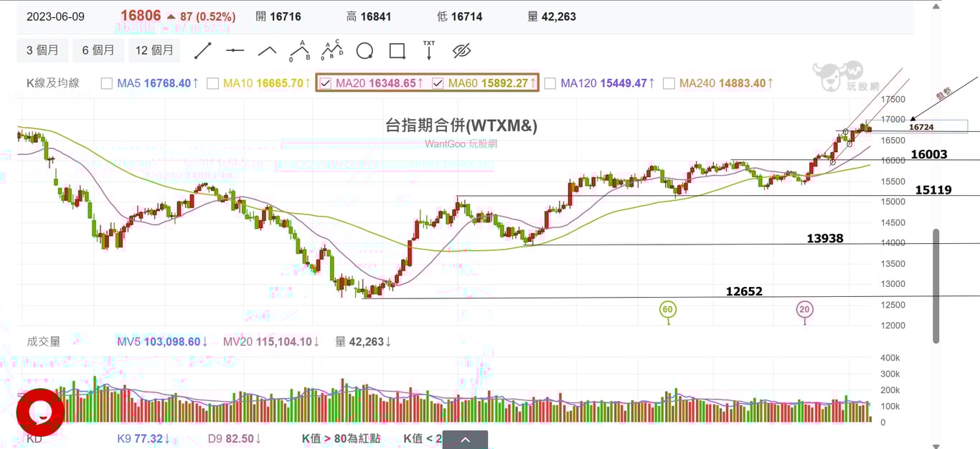
Task: Uncheck the MA60 moving average checkbox
Action: coord(438,83)
